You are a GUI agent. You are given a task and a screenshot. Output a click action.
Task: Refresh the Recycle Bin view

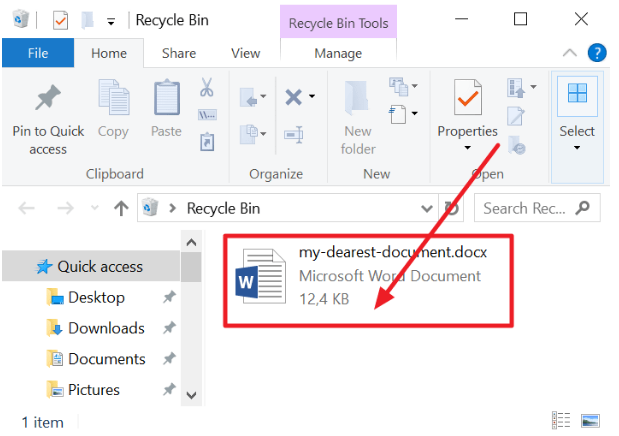[452, 208]
